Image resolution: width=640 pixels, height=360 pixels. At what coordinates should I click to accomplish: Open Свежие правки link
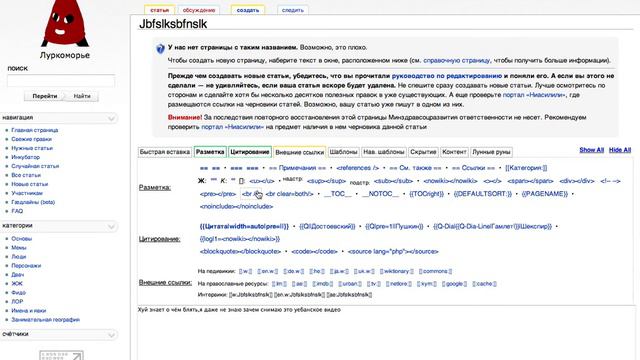tap(31, 139)
